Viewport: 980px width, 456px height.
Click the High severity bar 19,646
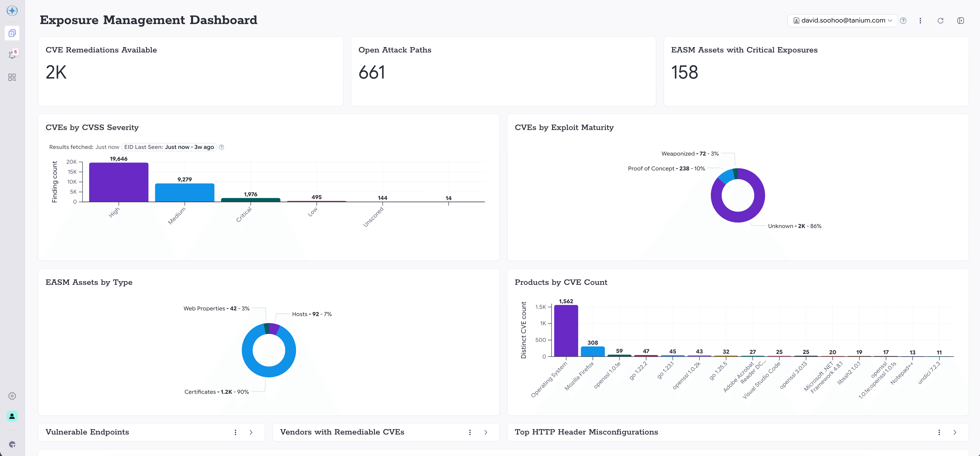click(119, 182)
